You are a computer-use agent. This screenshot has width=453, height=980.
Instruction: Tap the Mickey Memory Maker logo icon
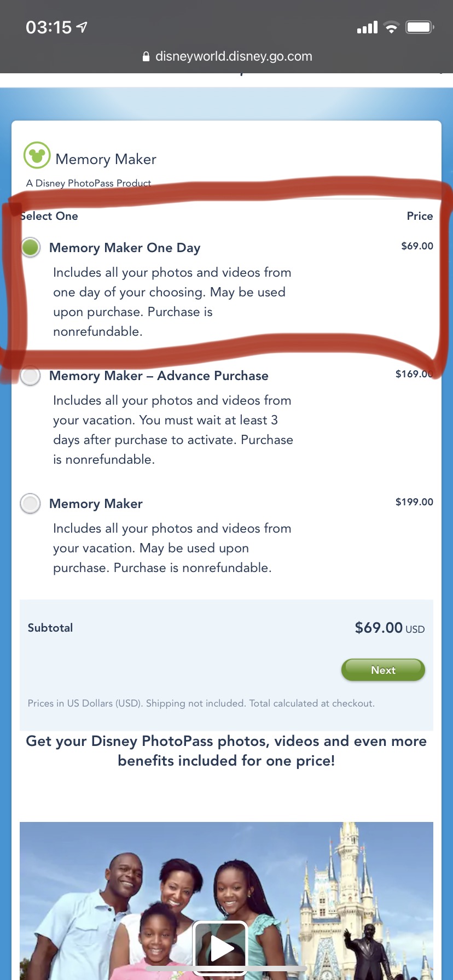[x=37, y=156]
